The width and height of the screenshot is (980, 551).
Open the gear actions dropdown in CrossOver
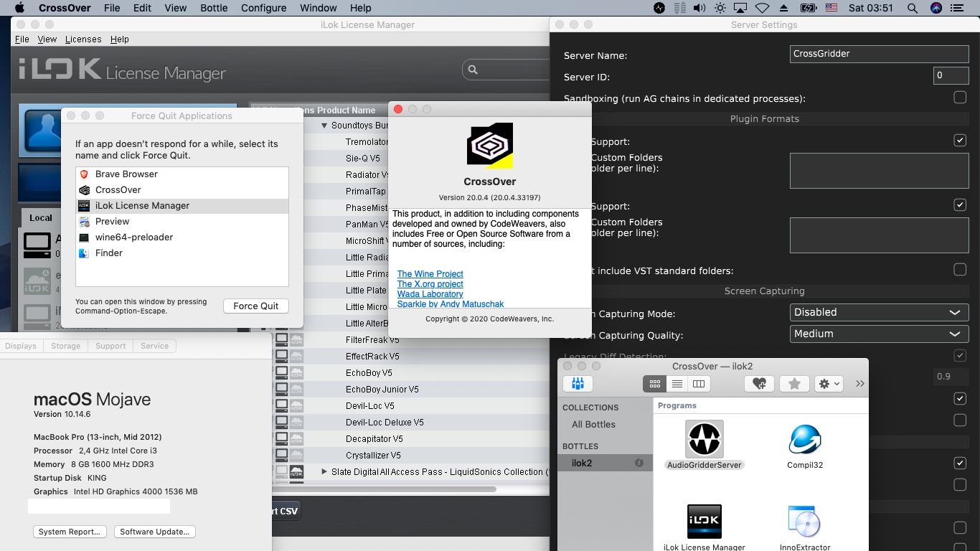tap(829, 384)
